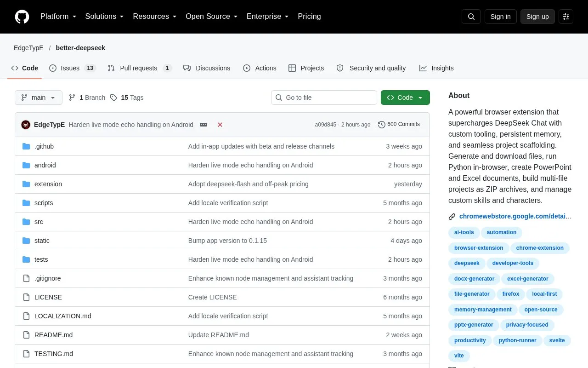
Task: Open the LOCALIZATION.md file
Action: 63,316
